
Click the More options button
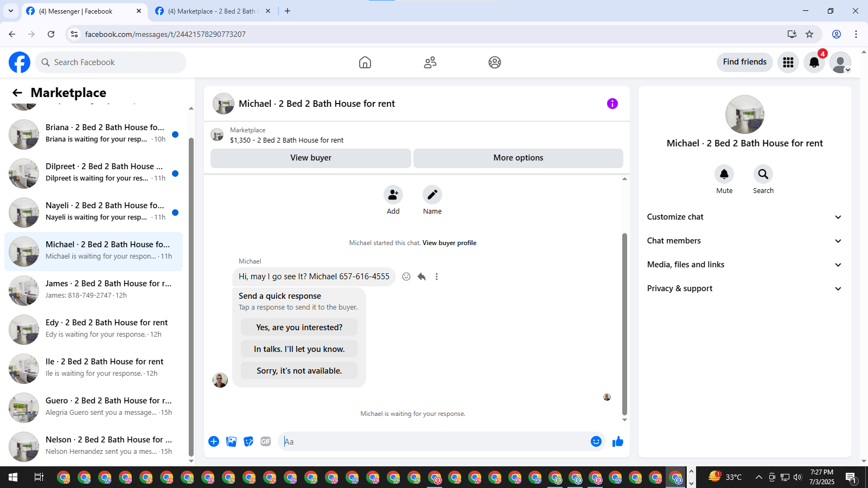pyautogui.click(x=518, y=158)
